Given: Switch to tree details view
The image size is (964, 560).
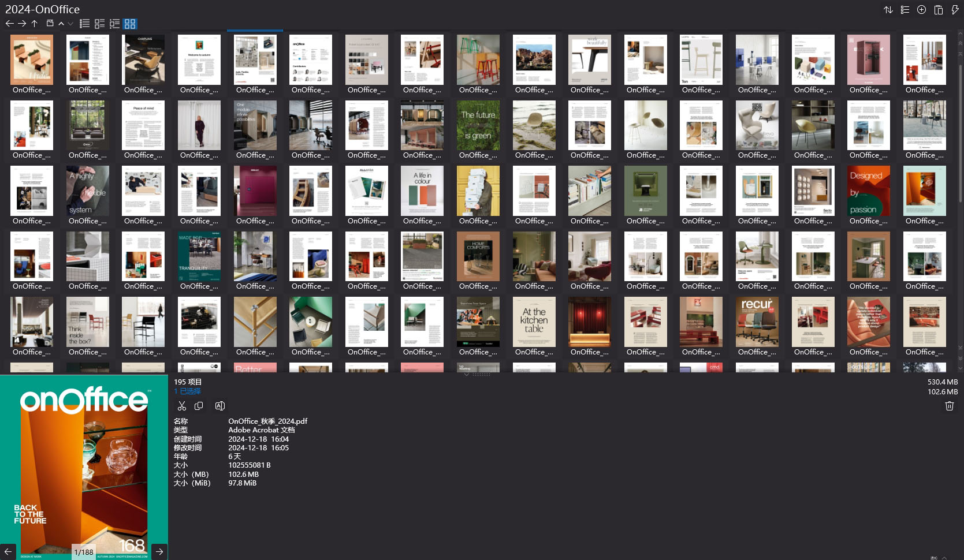Looking at the screenshot, I should [x=114, y=24].
